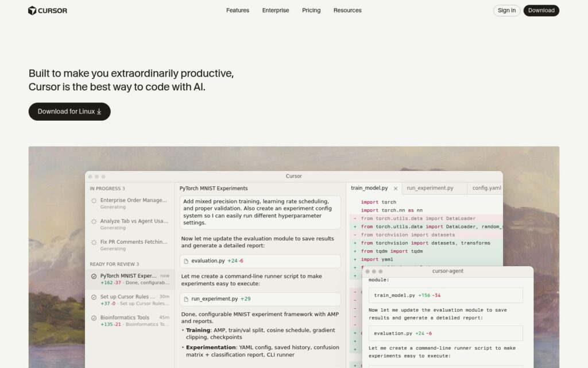Click checkmark icon beside Set up Cursor Rules

pos(94,297)
